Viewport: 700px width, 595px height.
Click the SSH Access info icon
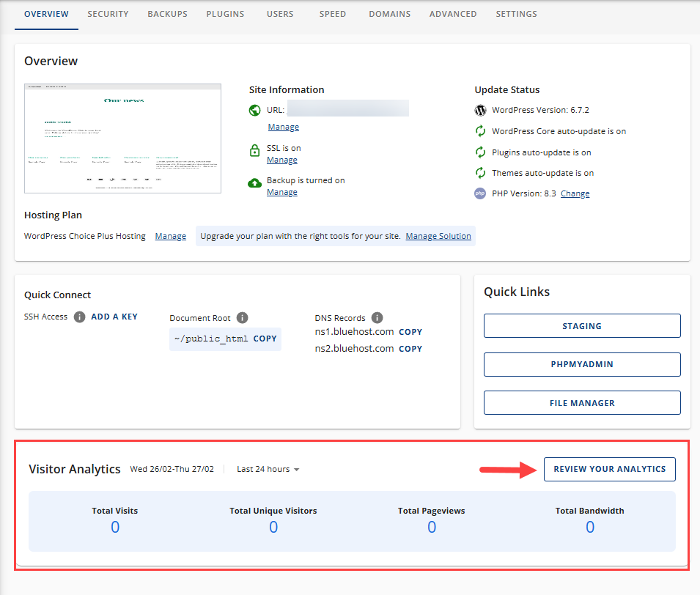[79, 317]
